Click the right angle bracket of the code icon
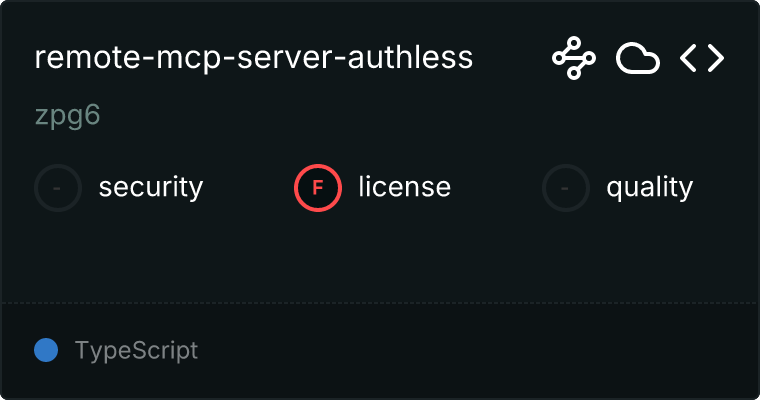This screenshot has height=400, width=760. (x=715, y=58)
